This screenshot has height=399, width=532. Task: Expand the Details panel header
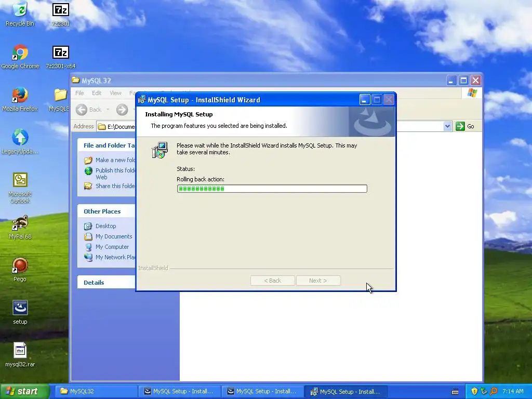pos(107,282)
